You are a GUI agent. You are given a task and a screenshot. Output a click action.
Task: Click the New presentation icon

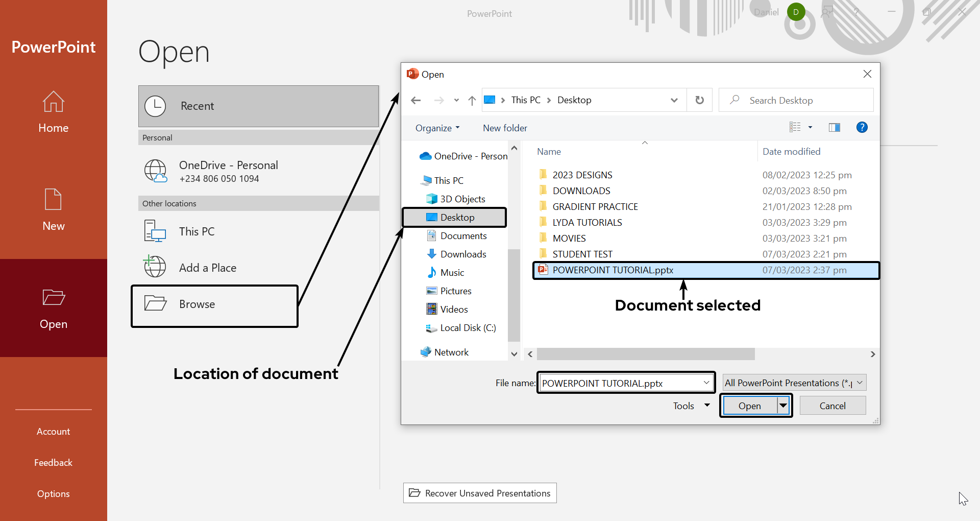[x=53, y=199]
